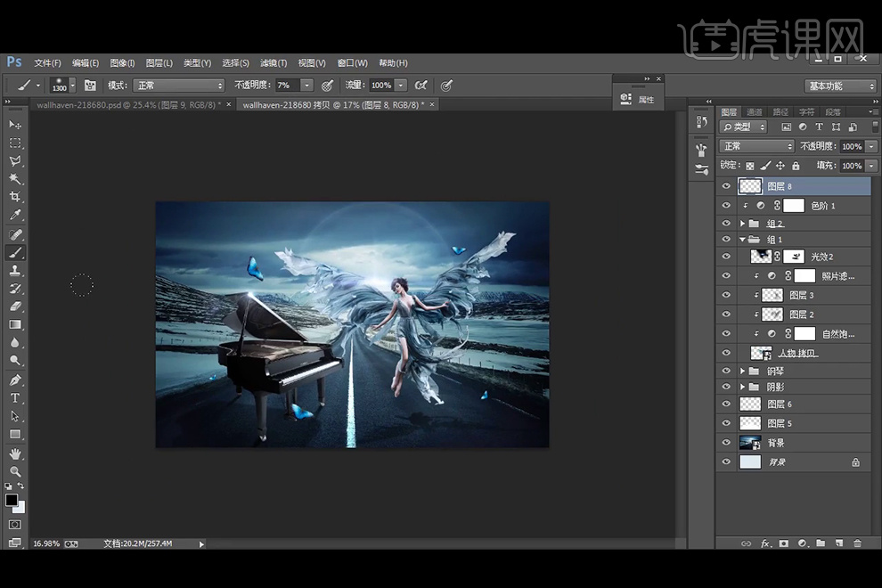Click the Eyedropper tool
Image resolution: width=882 pixels, height=588 pixels.
click(x=15, y=216)
